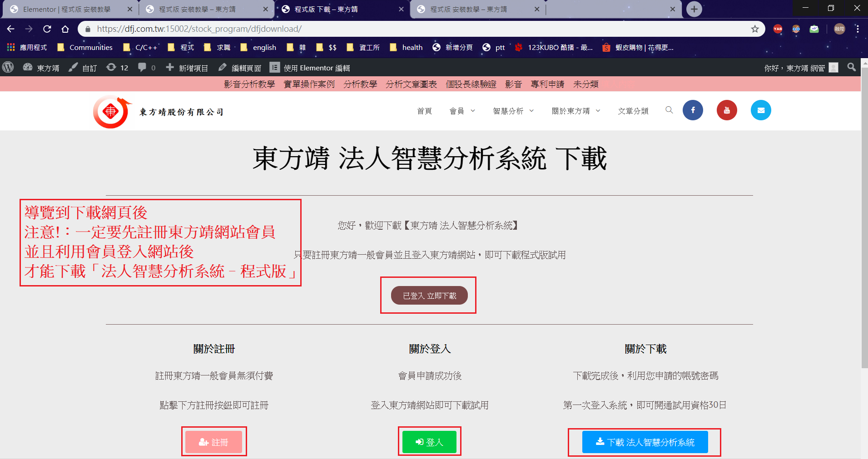Viewport: 868px width, 459px height.
Task: Click the browser profile avatar
Action: click(x=839, y=29)
